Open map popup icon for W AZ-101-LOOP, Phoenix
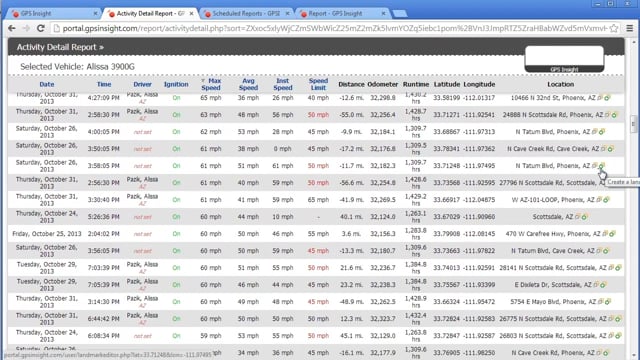 [600, 200]
